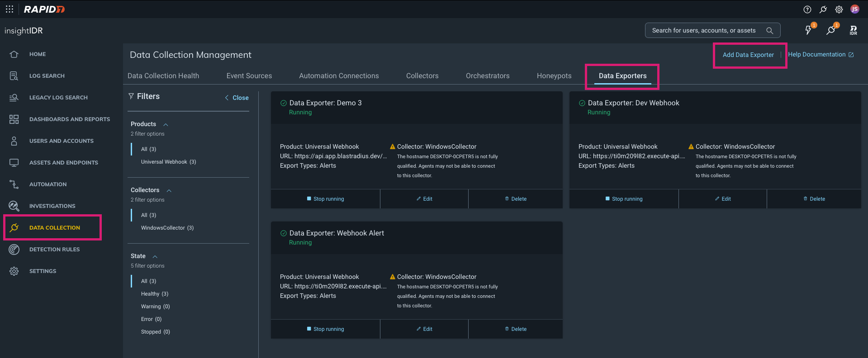Image resolution: width=868 pixels, height=358 pixels.
Task: Open the JS user profile avatar
Action: 854,9
